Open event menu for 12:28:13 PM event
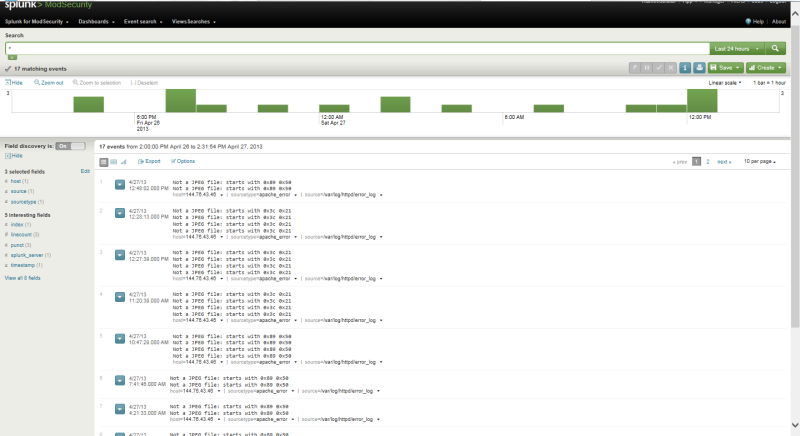Screen dimensions: 800x436 pyautogui.click(x=119, y=213)
